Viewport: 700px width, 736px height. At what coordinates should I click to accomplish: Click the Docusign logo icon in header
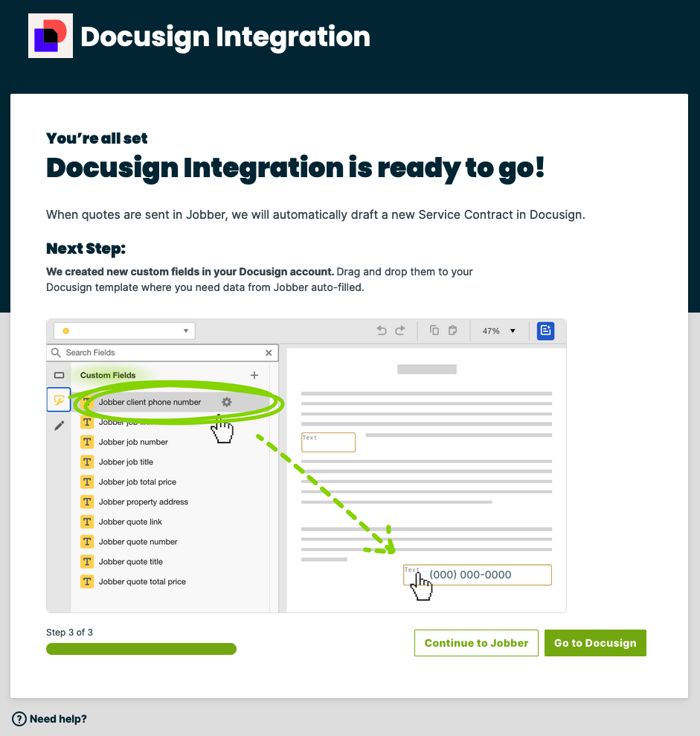coord(50,36)
